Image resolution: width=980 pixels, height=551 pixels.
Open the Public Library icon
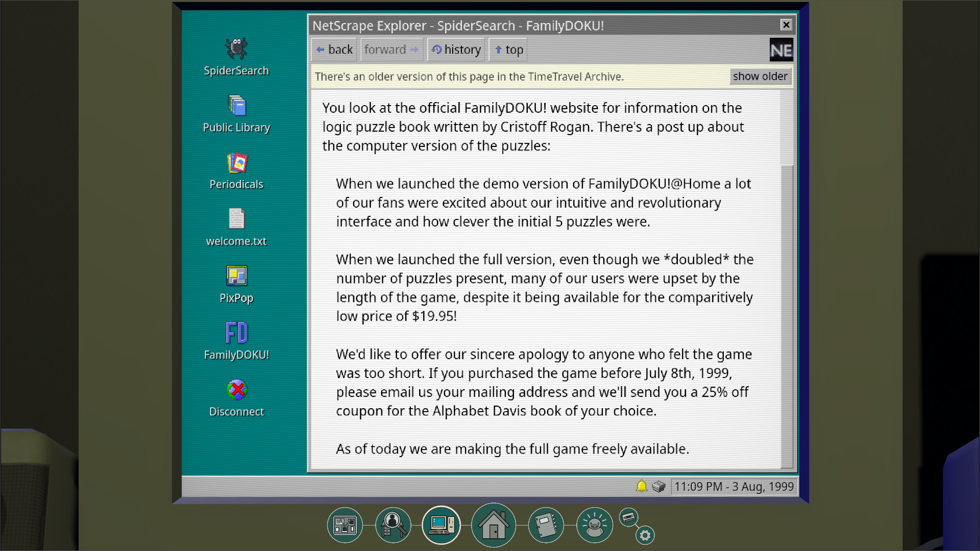pyautogui.click(x=236, y=106)
